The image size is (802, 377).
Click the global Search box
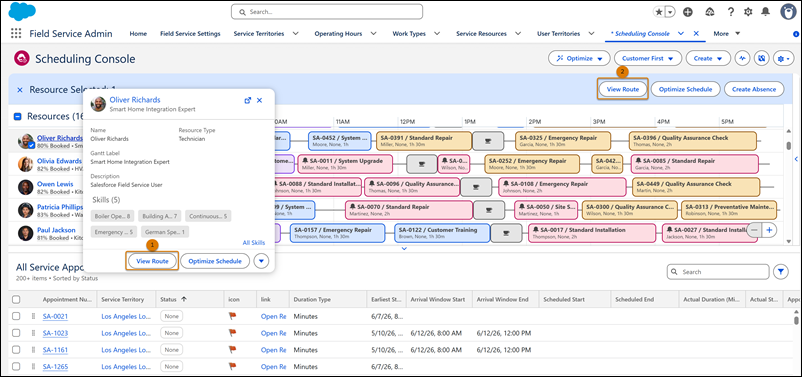click(327, 11)
